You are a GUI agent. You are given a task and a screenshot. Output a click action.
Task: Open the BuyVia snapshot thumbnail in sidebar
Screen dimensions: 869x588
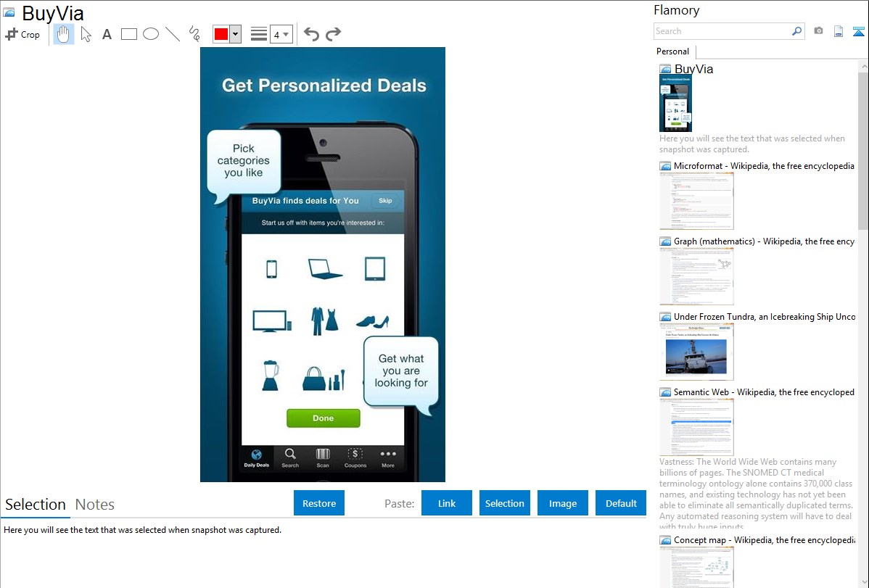(675, 104)
